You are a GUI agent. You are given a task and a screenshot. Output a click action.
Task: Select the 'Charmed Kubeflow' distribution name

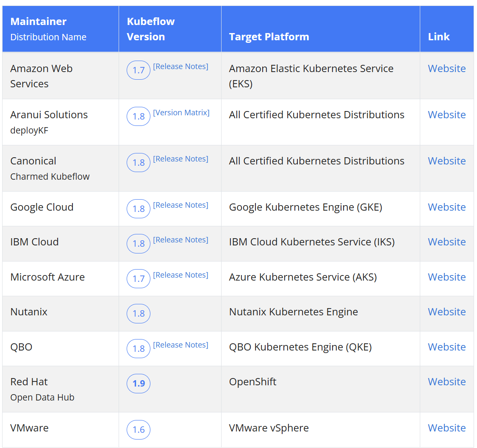(x=50, y=176)
